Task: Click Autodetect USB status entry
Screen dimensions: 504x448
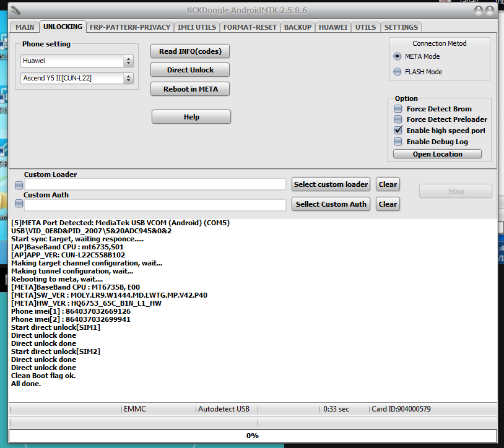Action: [224, 409]
